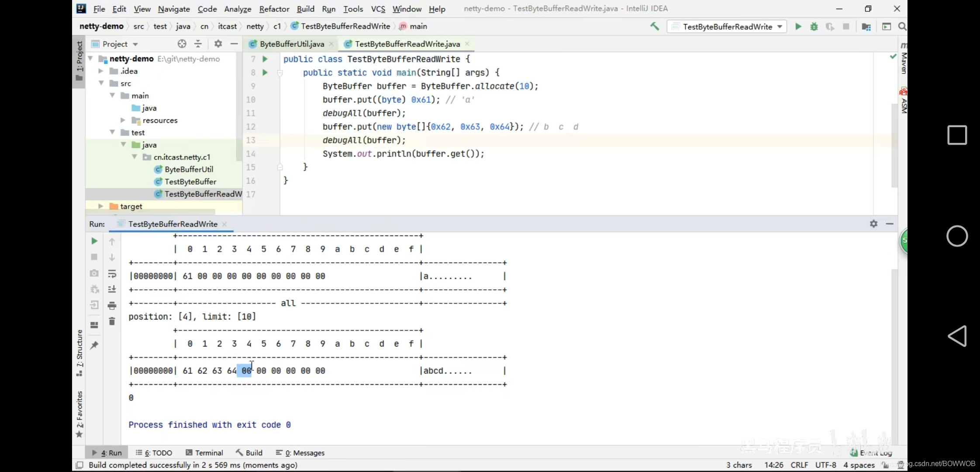Click the Search Everywhere magnifier icon

coord(902,27)
